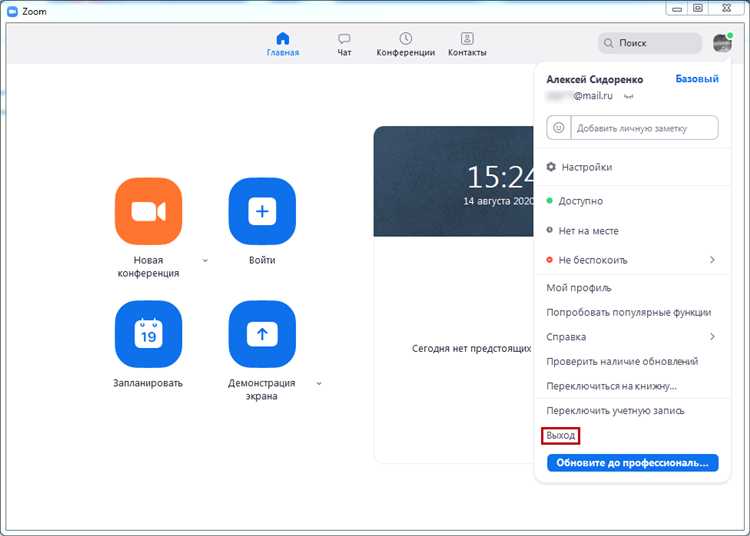Open the Контакты tab
The height and width of the screenshot is (536, 750).
click(x=467, y=44)
